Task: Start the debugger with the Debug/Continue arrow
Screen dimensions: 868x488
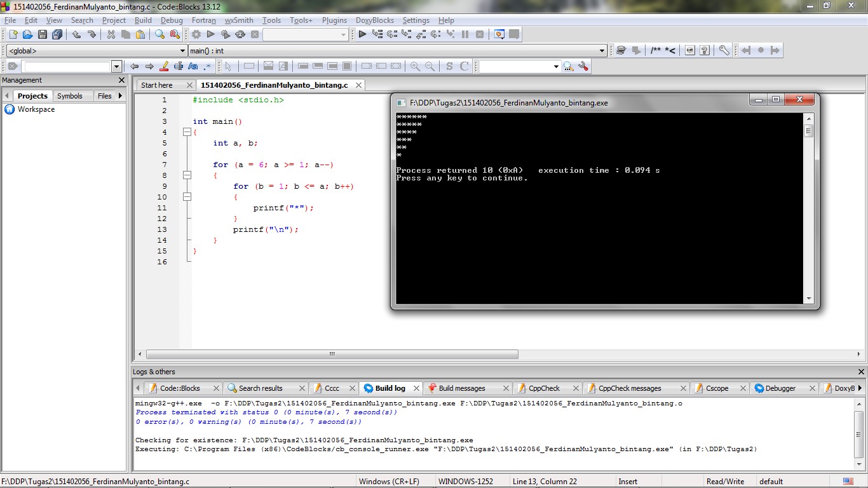Action: pos(362,34)
